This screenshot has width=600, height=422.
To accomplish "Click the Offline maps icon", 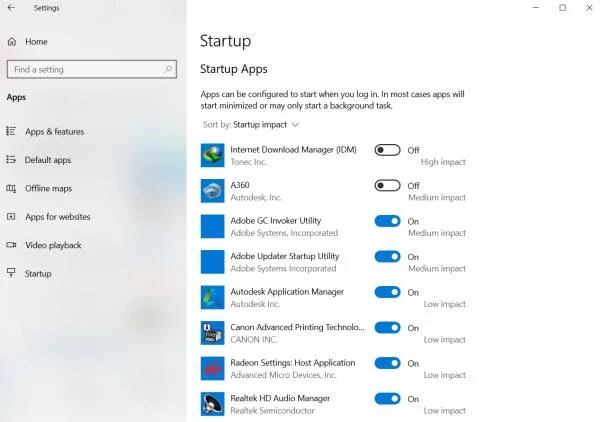I will [11, 188].
